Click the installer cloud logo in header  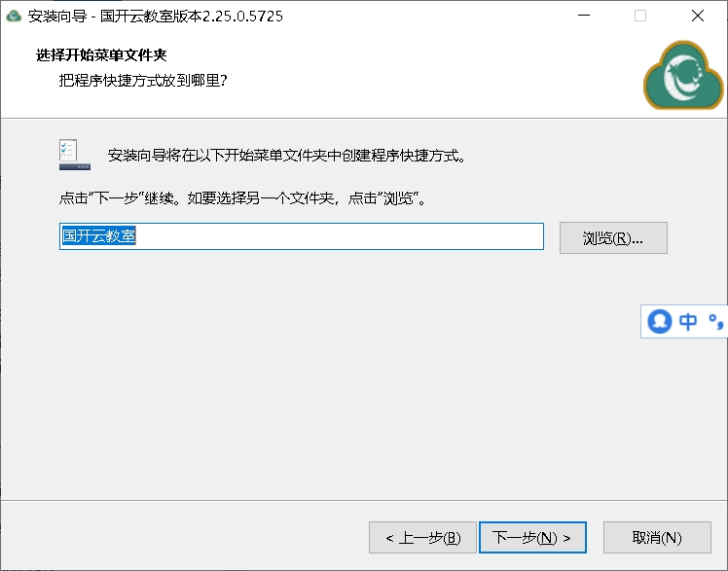pos(683,76)
